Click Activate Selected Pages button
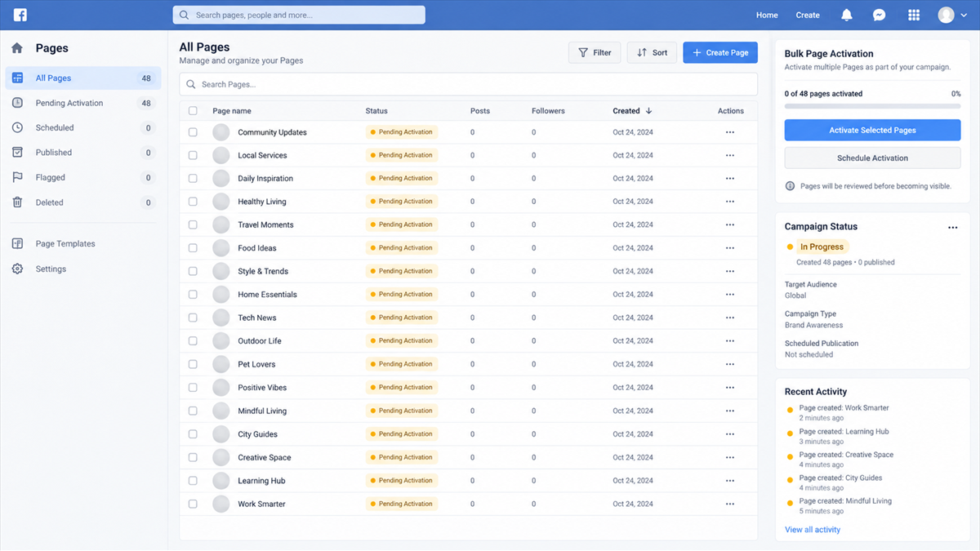 [x=872, y=130]
